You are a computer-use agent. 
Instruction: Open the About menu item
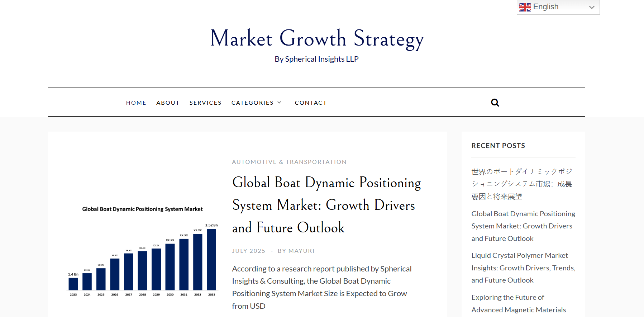click(168, 103)
